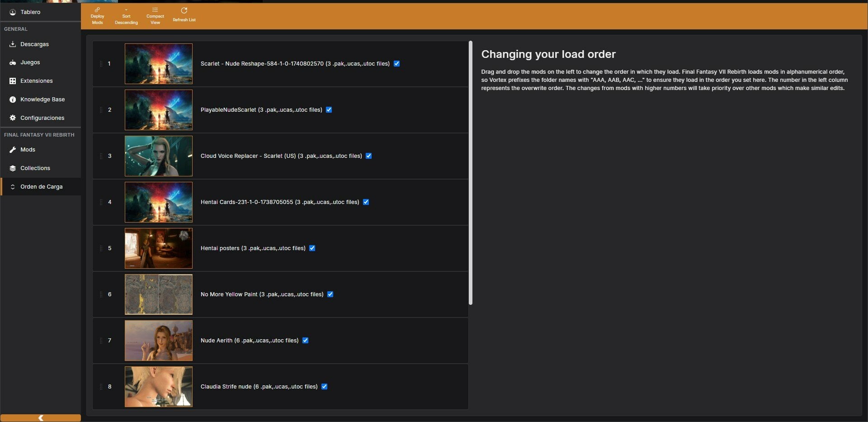Select 'Hentai Cards-231-1-0-1738705055' mod name
868x422 pixels.
pos(247,202)
